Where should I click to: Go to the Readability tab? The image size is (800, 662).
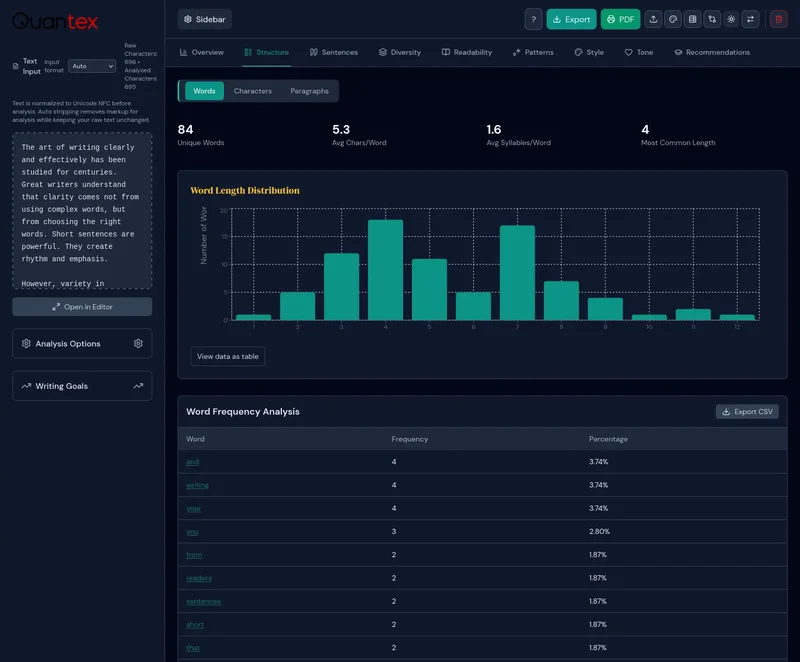click(467, 52)
